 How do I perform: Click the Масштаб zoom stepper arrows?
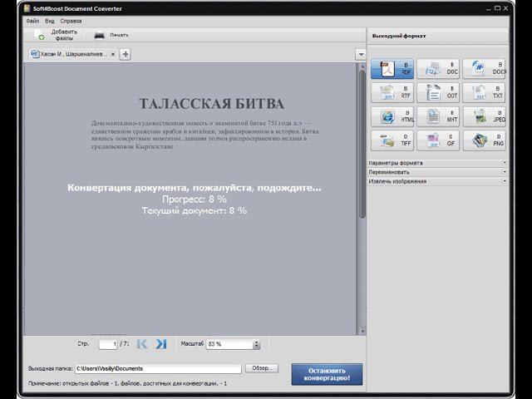tap(257, 344)
